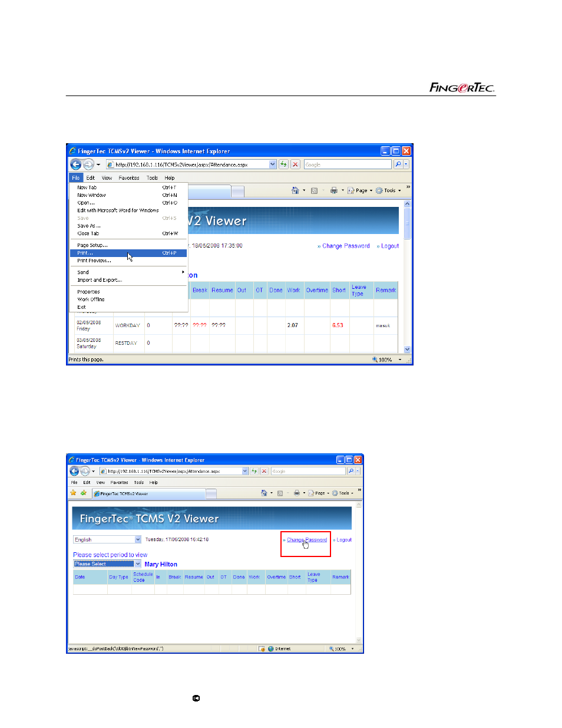Click new tab button in lower browser

(211, 493)
